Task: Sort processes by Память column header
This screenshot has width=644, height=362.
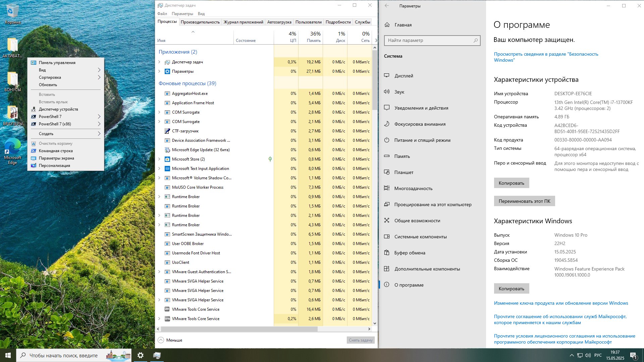Action: (311, 37)
